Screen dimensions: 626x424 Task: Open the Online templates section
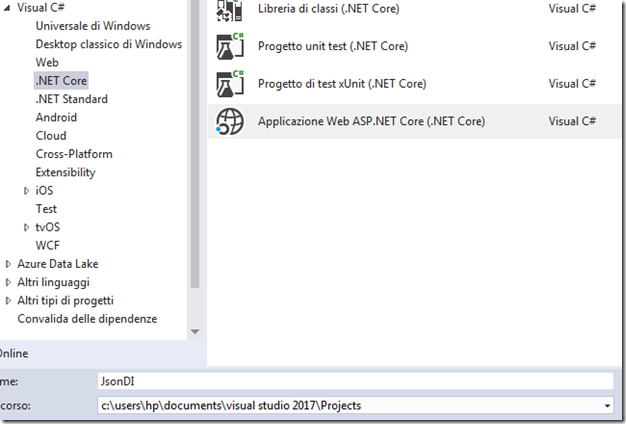pos(13,354)
